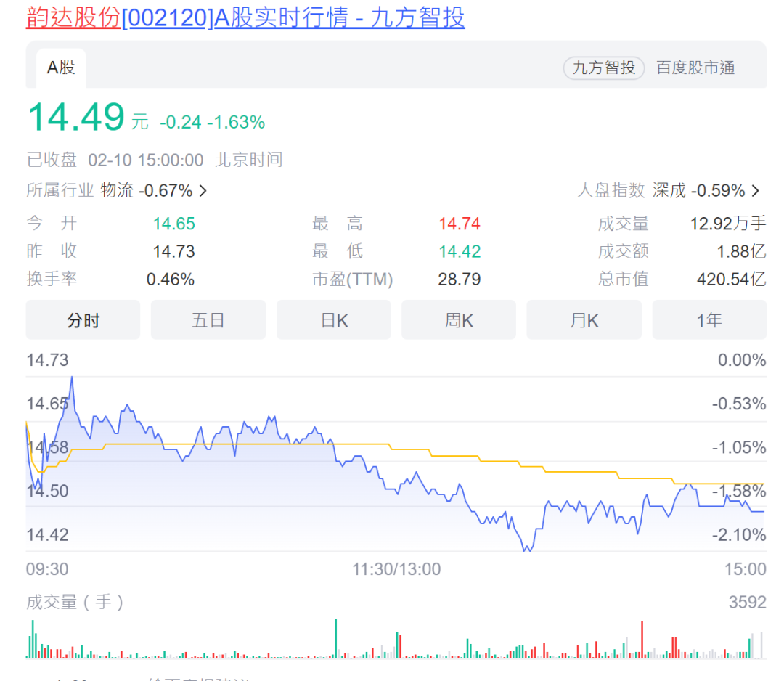Open the 韵达股份 title link
The image size is (784, 681).
(73, 17)
